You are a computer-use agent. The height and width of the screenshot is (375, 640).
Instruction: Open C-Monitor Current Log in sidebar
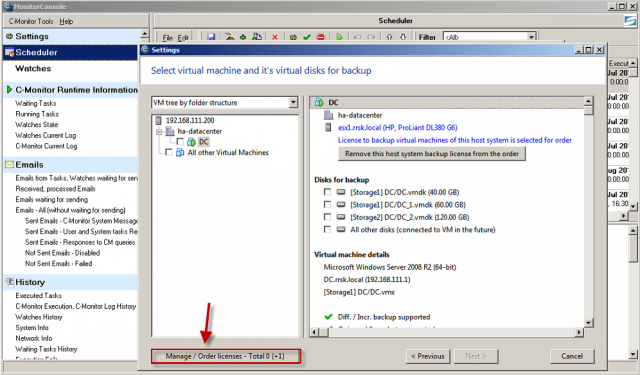coord(46,146)
